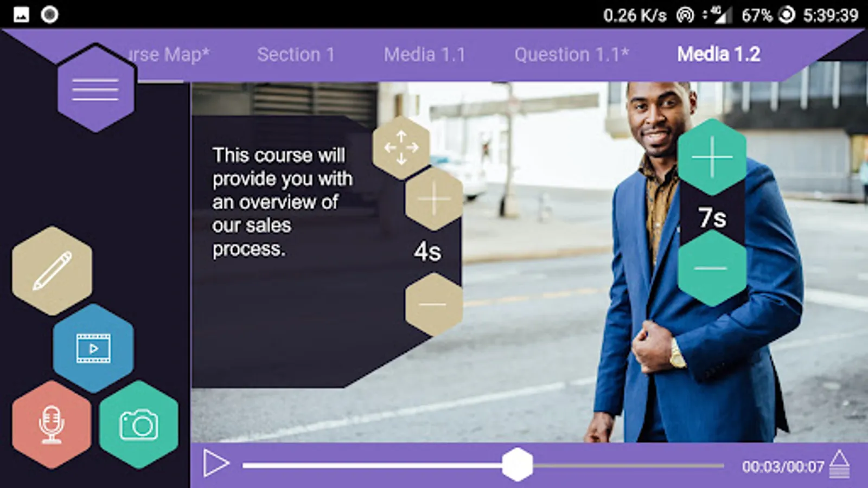Screen dimensions: 868x488
Task: Increase text duration with tan plus hexagon
Action: pos(433,198)
